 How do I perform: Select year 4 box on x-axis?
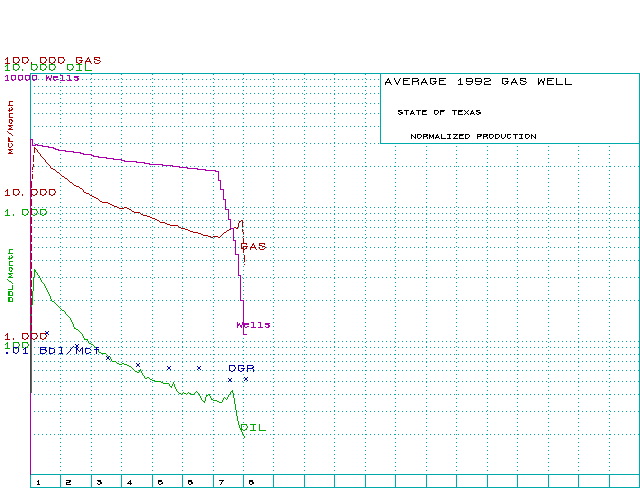[x=129, y=482]
